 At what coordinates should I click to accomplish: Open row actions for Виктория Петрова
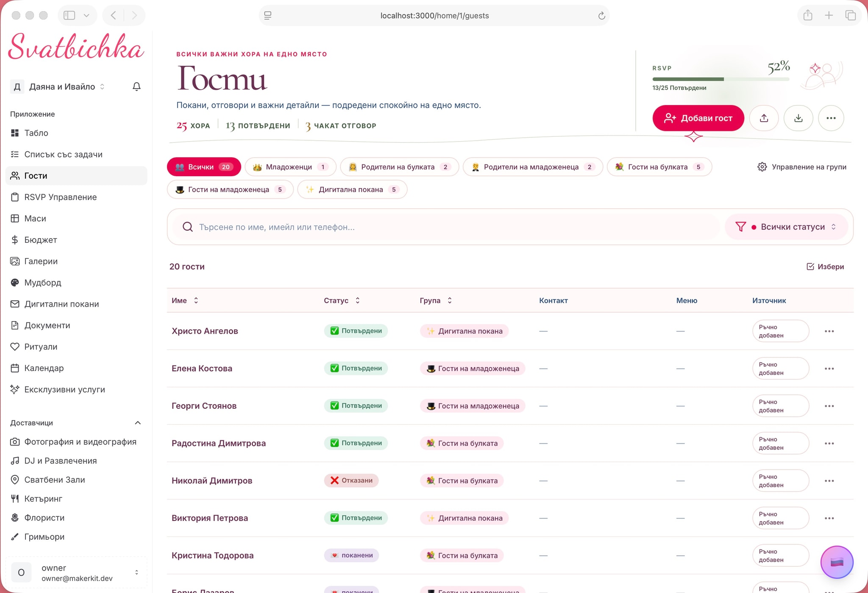pos(829,518)
